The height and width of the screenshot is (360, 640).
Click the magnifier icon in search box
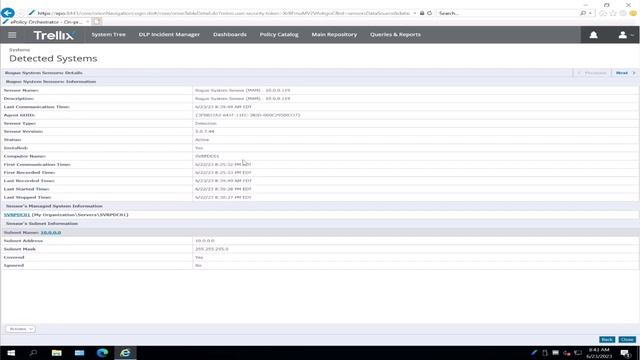coord(583,13)
